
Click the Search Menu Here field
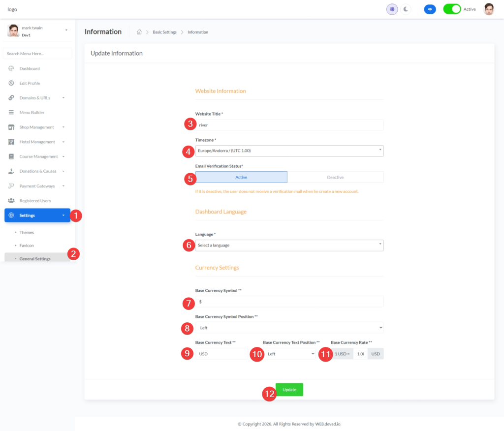pyautogui.click(x=37, y=53)
